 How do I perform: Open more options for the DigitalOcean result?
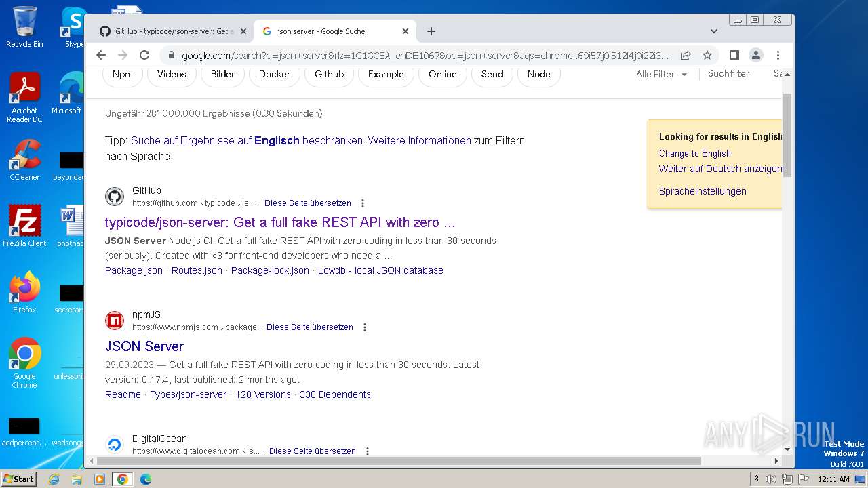368,451
